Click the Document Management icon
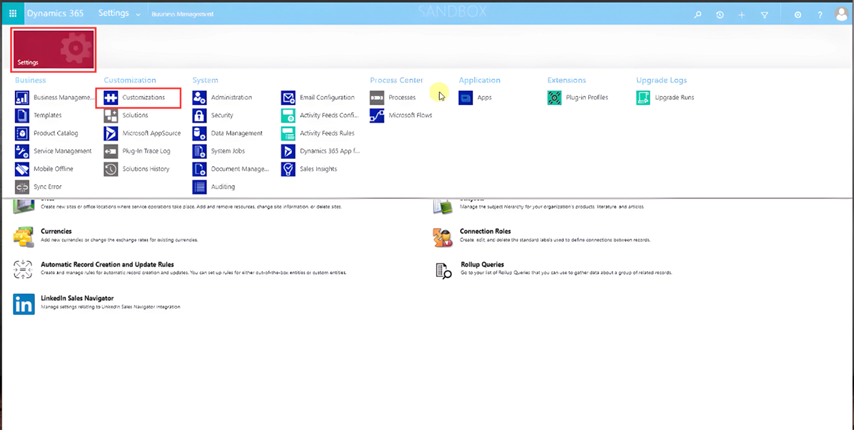The image size is (854, 430). pyautogui.click(x=199, y=169)
